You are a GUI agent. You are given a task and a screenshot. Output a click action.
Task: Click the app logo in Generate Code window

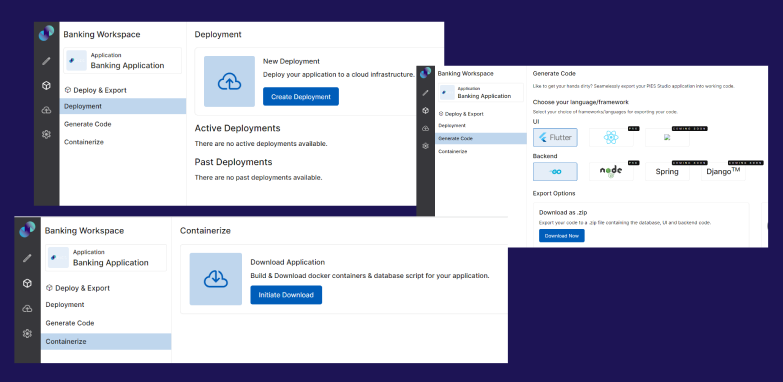425,73
